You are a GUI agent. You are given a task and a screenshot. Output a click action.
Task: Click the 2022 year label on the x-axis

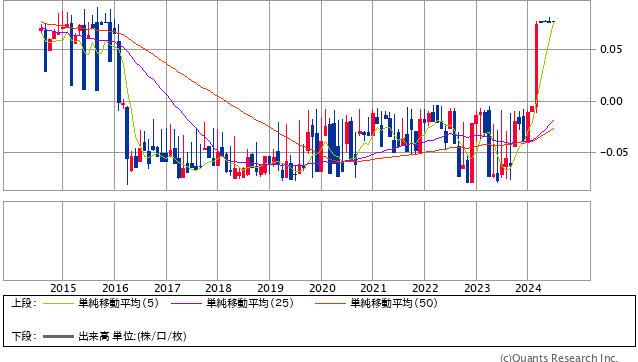click(425, 288)
